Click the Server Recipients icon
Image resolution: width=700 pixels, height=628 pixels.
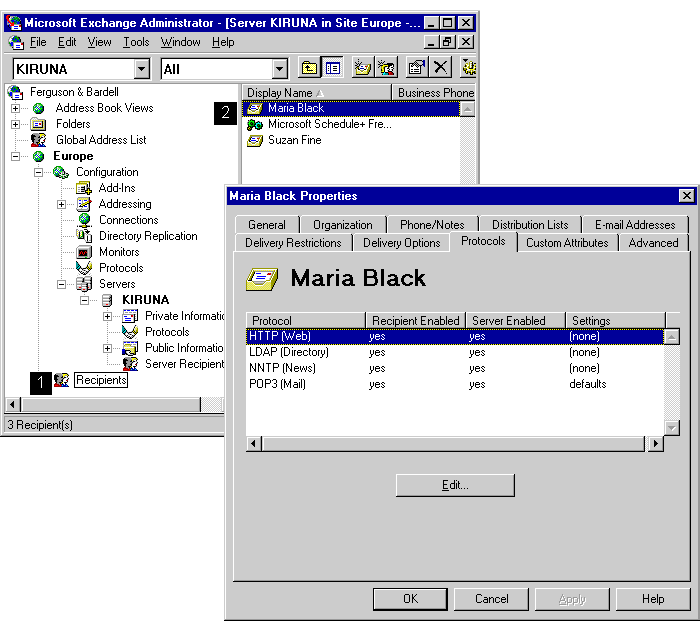(x=130, y=364)
